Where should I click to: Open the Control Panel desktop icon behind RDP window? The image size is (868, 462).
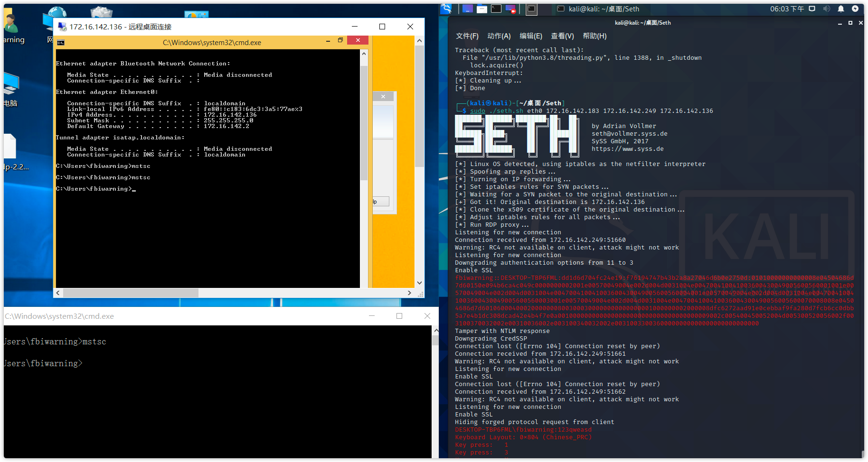197,14
